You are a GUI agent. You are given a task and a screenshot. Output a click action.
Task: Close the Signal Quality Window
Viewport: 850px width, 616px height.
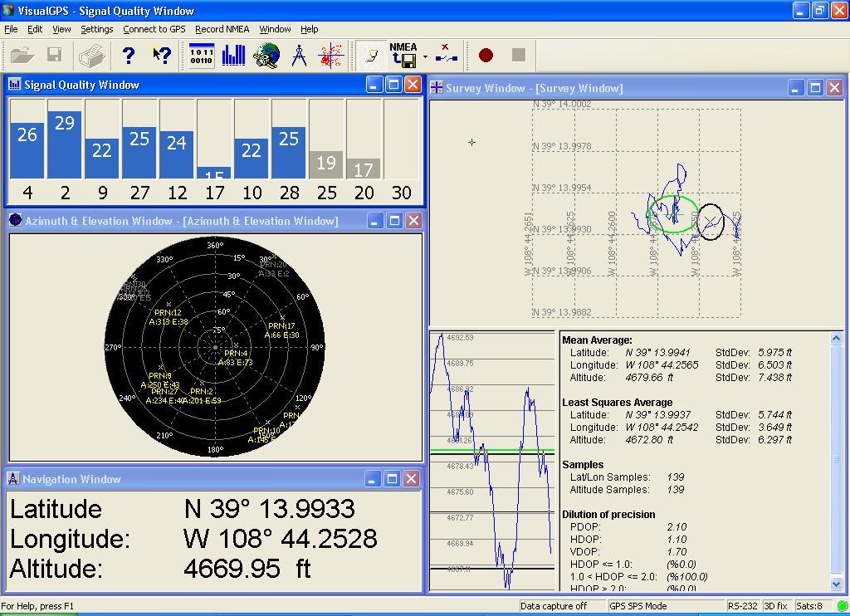pos(413,85)
